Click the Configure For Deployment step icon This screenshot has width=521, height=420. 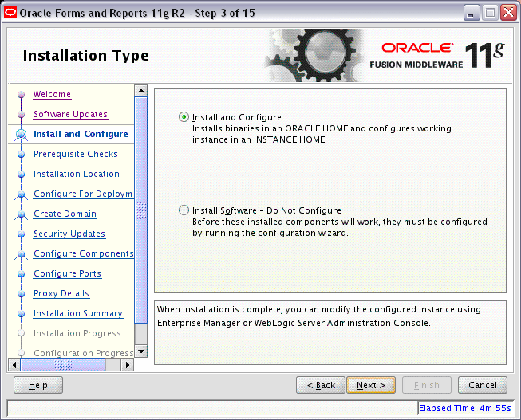click(22, 195)
